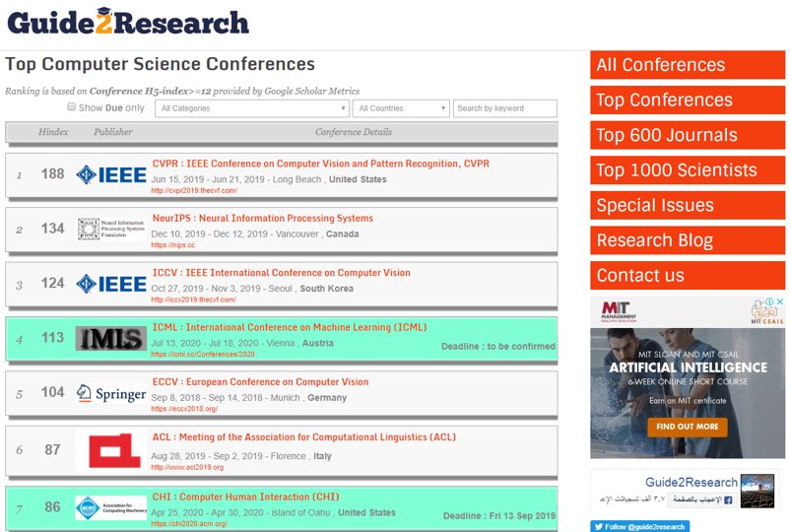
Task: Click the H-index value 86
Action: pos(52,506)
